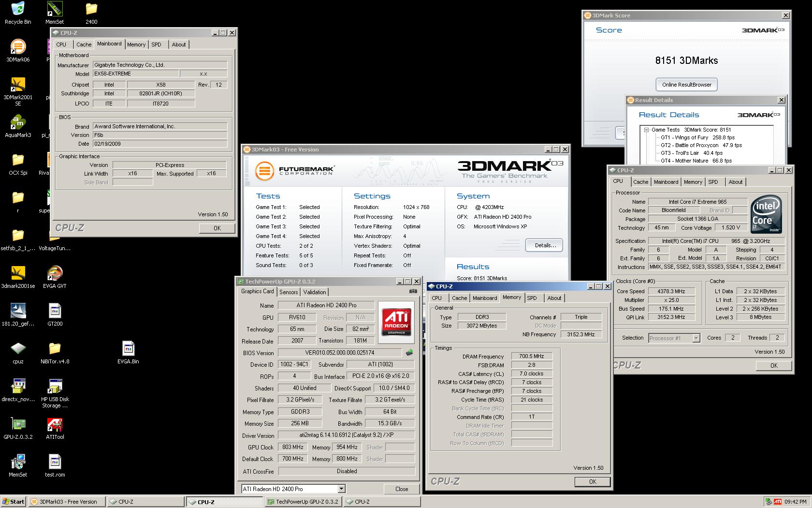Select GT2 - Battle of Proxycon result row
The image size is (812, 508).
701,145
